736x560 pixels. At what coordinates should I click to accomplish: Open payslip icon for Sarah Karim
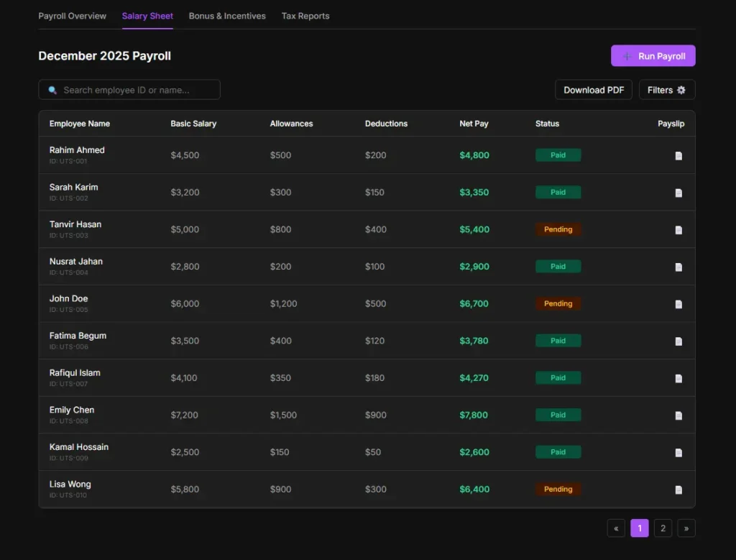point(678,193)
